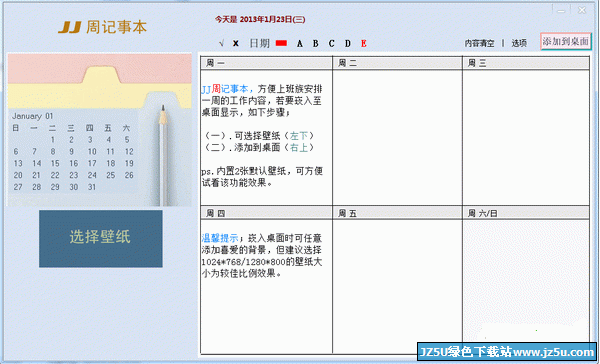Click the wallpaper calendar preview thumbnail
This screenshot has width=600, height=364.
point(99,130)
